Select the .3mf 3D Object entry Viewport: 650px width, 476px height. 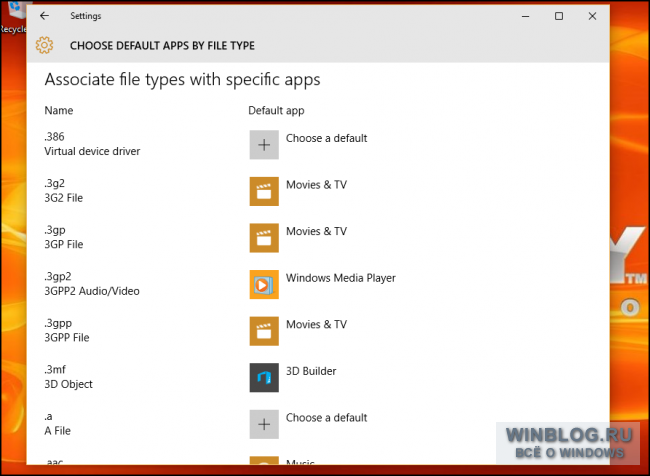click(68, 376)
